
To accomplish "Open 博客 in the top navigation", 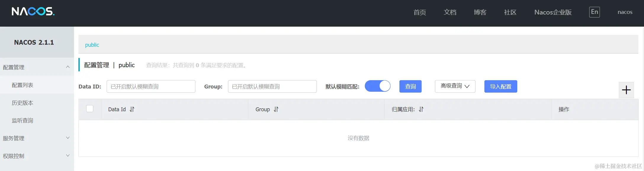I will point(480,12).
